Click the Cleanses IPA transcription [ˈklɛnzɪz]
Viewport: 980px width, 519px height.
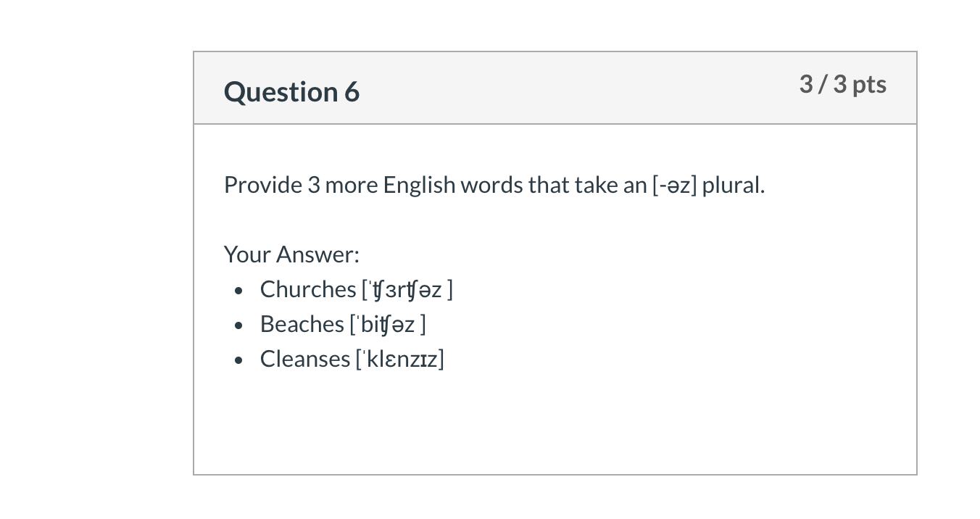coord(399,359)
